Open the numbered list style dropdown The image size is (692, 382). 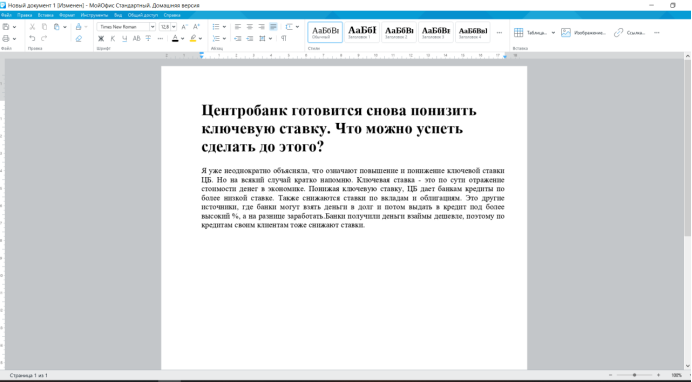[224, 38]
